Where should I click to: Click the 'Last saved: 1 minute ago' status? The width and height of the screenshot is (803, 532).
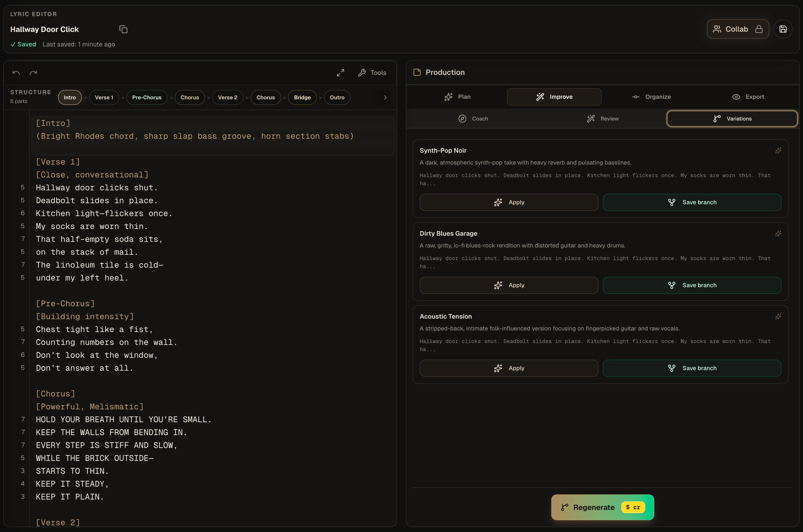79,45
